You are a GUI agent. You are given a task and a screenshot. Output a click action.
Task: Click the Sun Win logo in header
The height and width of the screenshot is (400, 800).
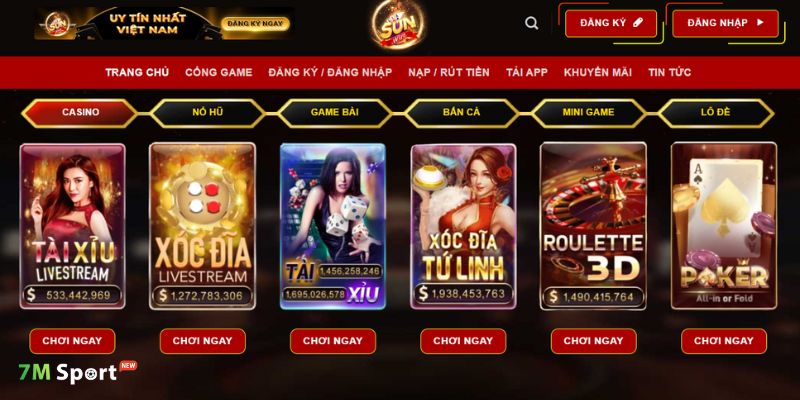tap(398, 24)
